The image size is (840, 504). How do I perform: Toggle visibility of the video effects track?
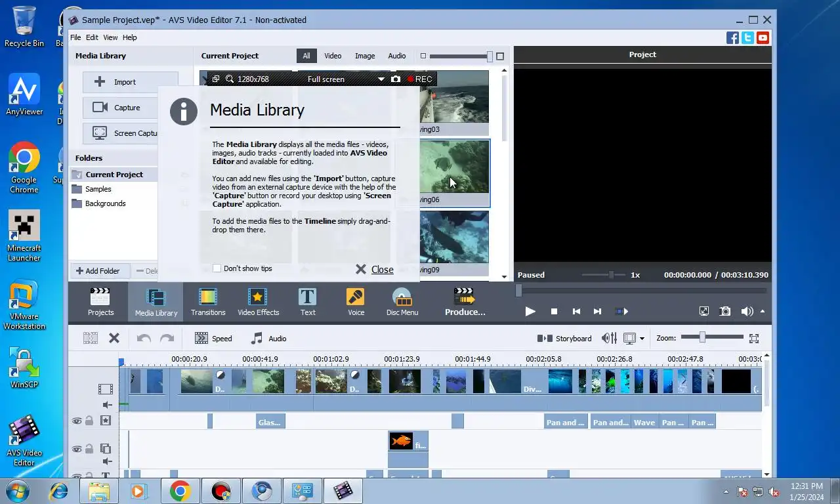pos(77,421)
